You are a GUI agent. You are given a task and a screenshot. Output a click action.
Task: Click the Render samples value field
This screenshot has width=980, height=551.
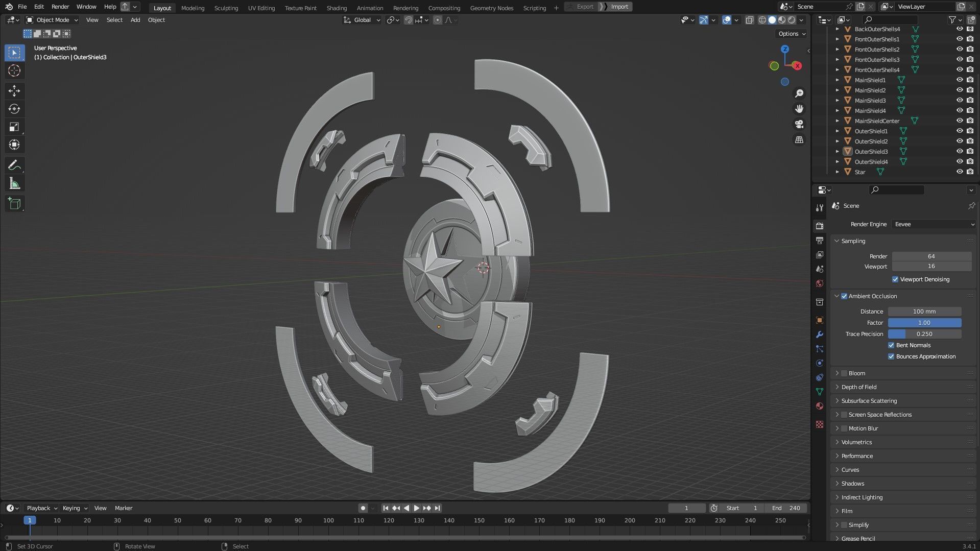931,256
